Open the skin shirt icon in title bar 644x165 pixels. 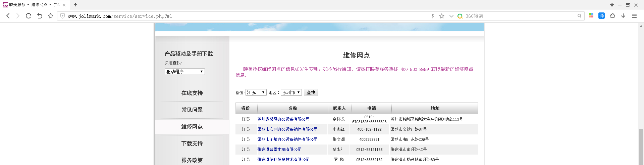pyautogui.click(x=612, y=5)
